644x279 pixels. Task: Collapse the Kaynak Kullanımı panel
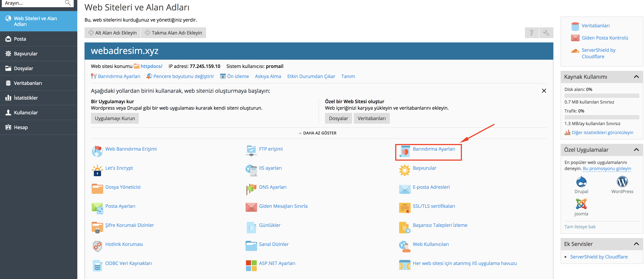[636, 77]
